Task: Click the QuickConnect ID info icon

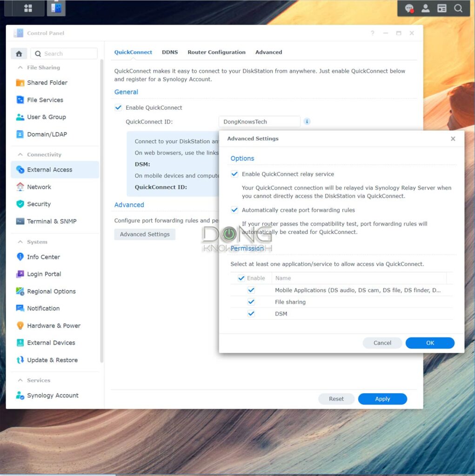Action: click(x=307, y=121)
